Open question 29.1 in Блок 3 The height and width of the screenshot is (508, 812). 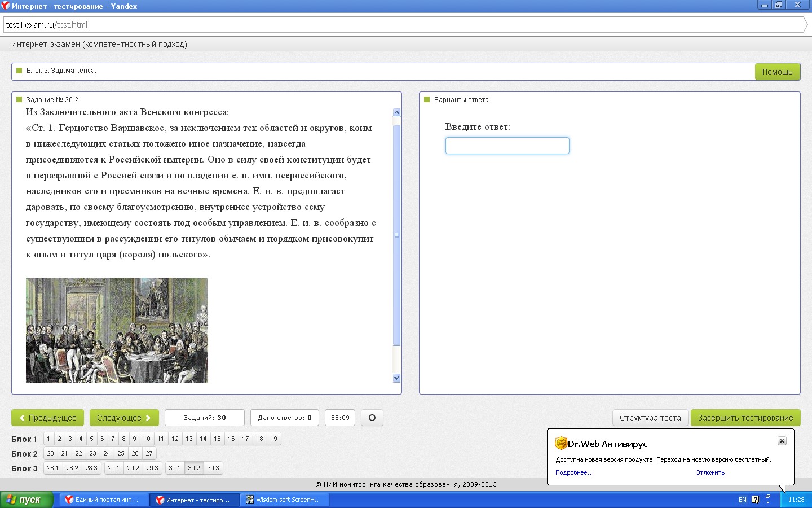114,468
